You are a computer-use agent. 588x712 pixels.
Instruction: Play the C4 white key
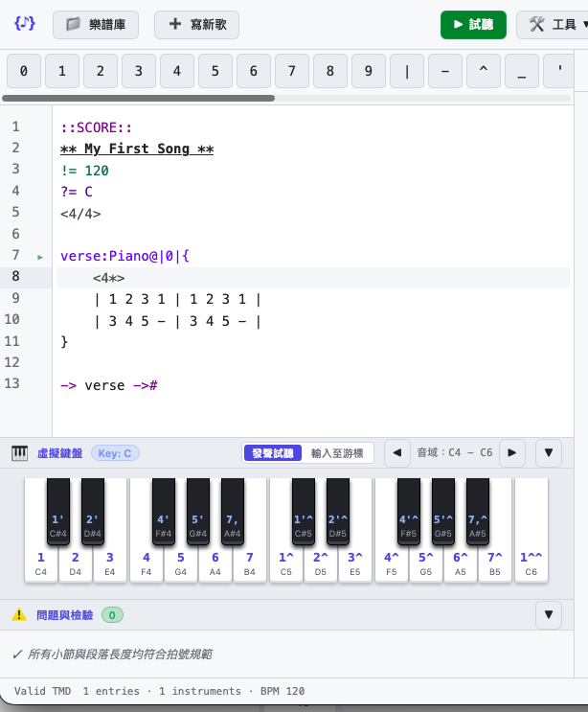(41, 563)
